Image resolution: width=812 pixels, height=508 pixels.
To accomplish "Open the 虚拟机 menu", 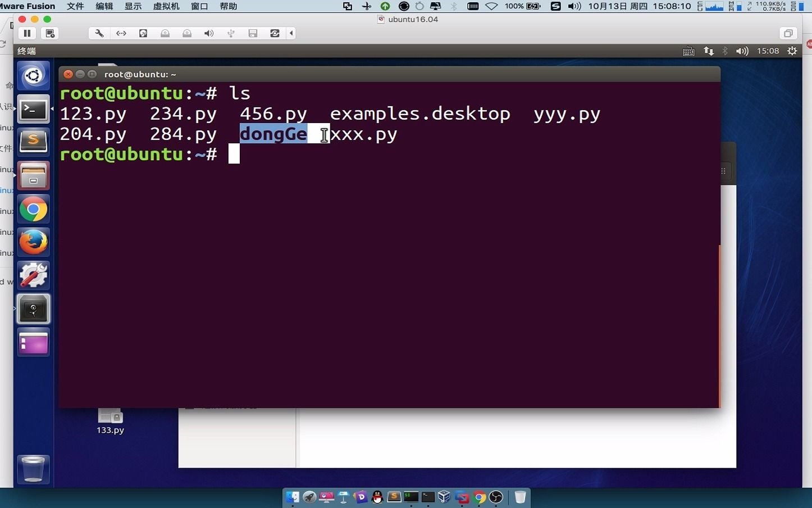I will (x=166, y=6).
